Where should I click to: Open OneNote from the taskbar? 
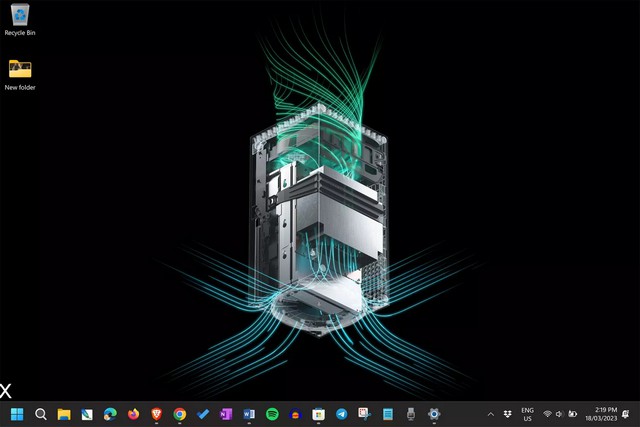tap(226, 414)
